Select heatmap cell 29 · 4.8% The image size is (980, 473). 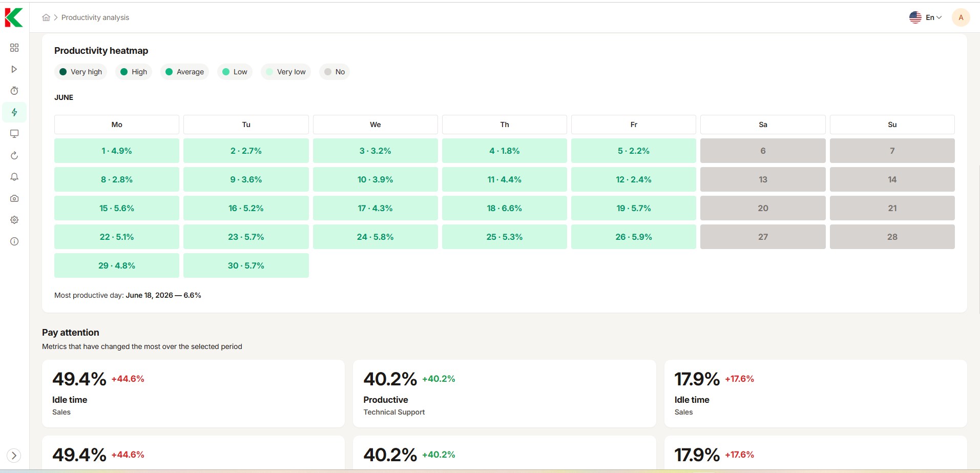117,265
